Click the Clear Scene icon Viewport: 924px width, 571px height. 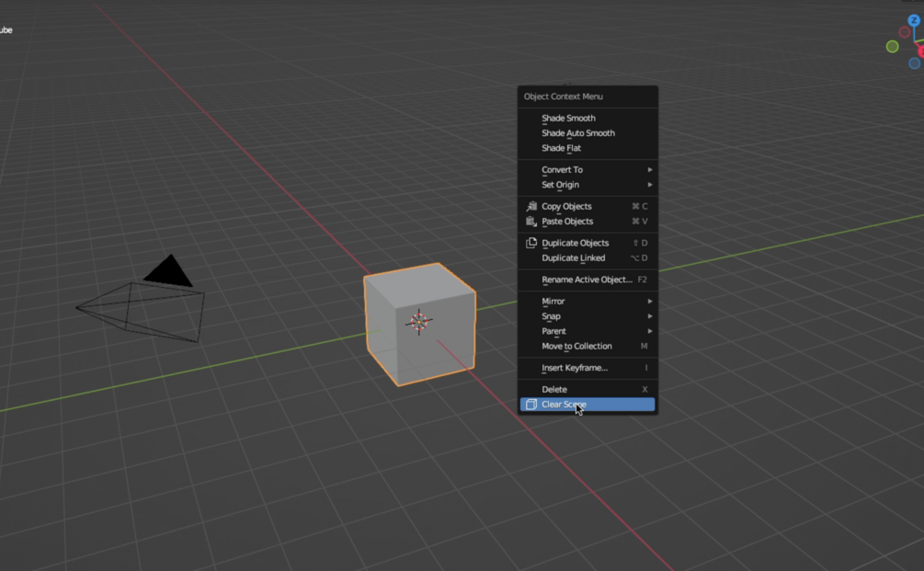(x=530, y=405)
